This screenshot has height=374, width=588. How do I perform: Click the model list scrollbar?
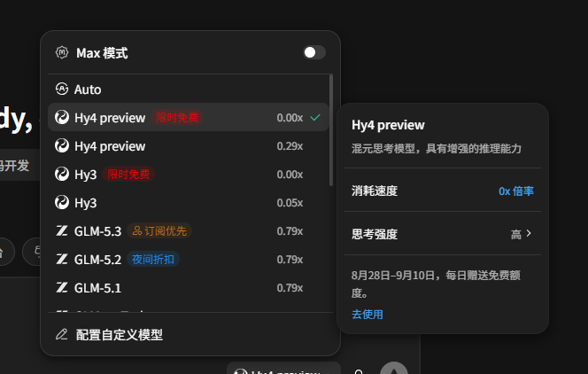pyautogui.click(x=331, y=130)
